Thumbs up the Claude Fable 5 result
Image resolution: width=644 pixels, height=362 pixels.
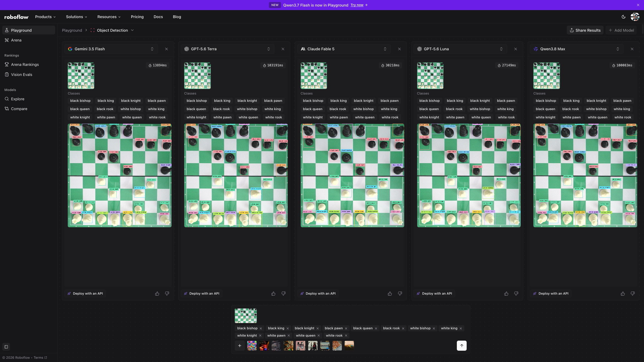point(390,294)
